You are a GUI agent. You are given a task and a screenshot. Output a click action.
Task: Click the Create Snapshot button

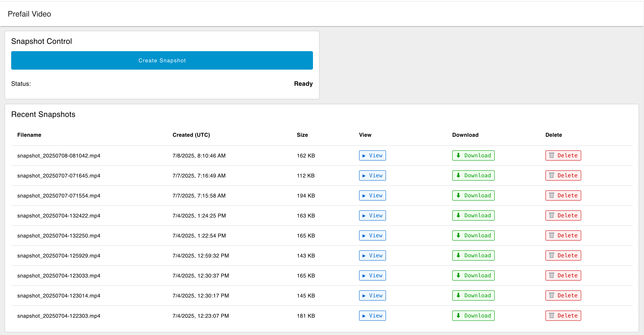(162, 60)
